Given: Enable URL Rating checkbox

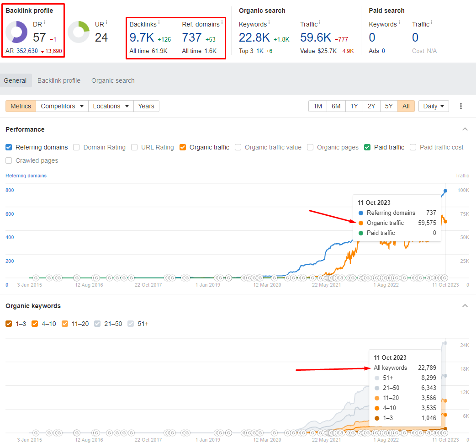Looking at the screenshot, I should coord(134,147).
